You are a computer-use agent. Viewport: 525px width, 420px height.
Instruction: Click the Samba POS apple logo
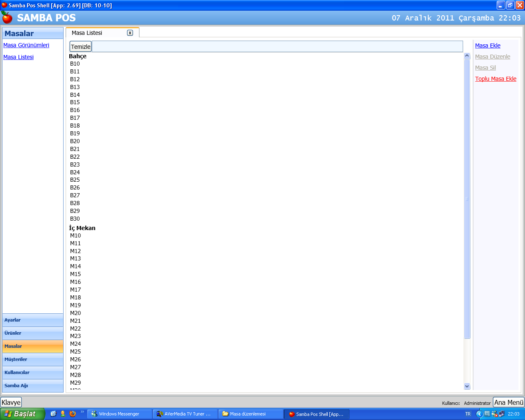(7, 18)
